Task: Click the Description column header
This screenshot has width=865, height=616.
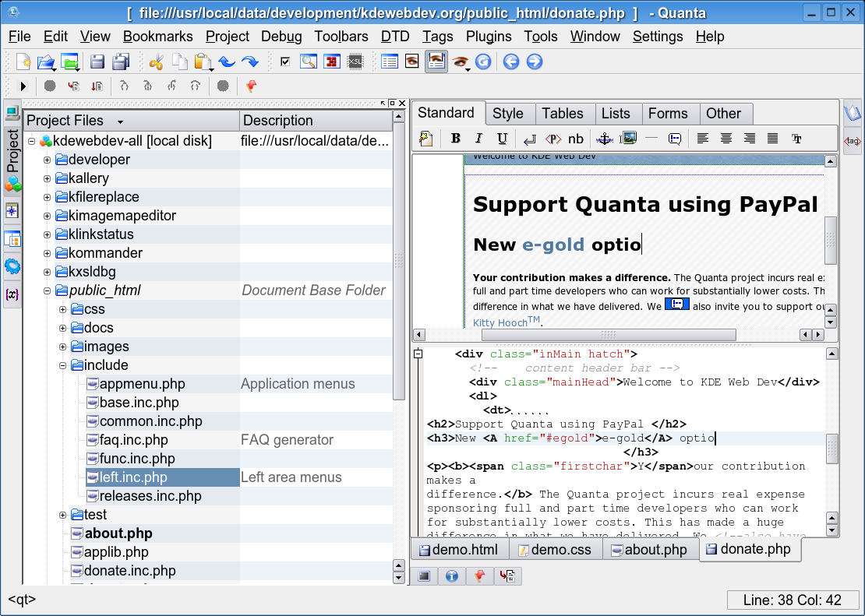Action: [316, 120]
